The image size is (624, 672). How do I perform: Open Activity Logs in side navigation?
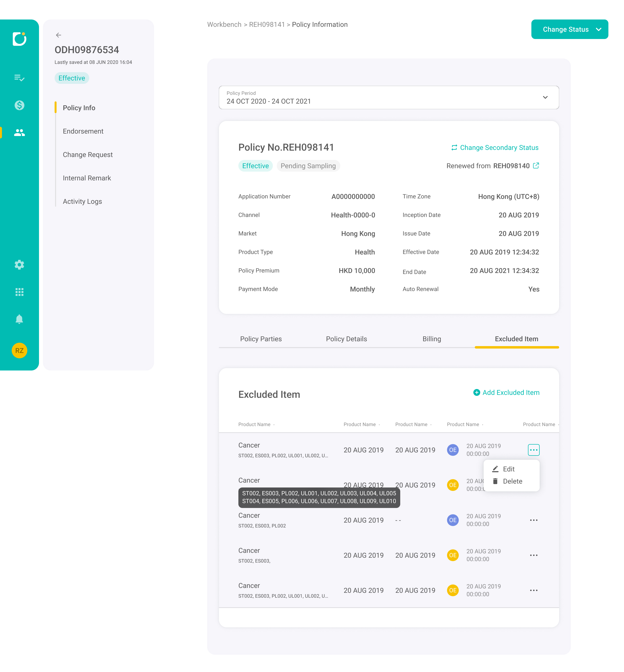point(82,202)
